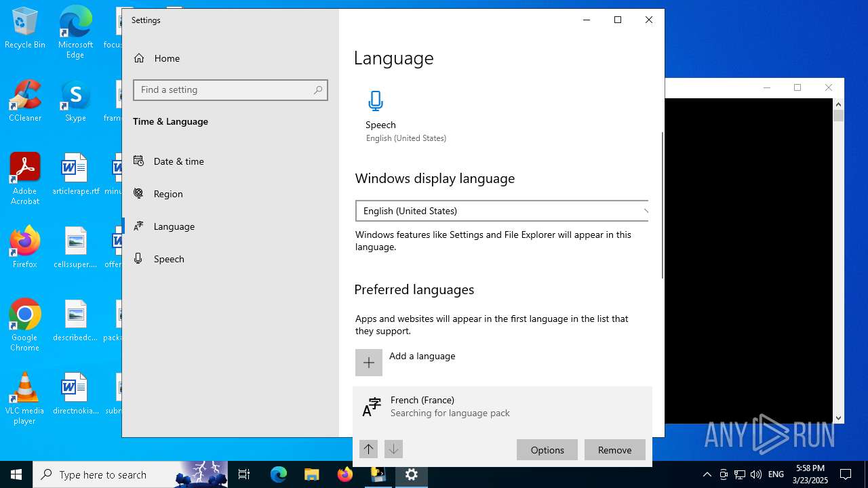The image size is (868, 488).
Task: Click the Settings window vertical scrollbar
Action: point(663,204)
